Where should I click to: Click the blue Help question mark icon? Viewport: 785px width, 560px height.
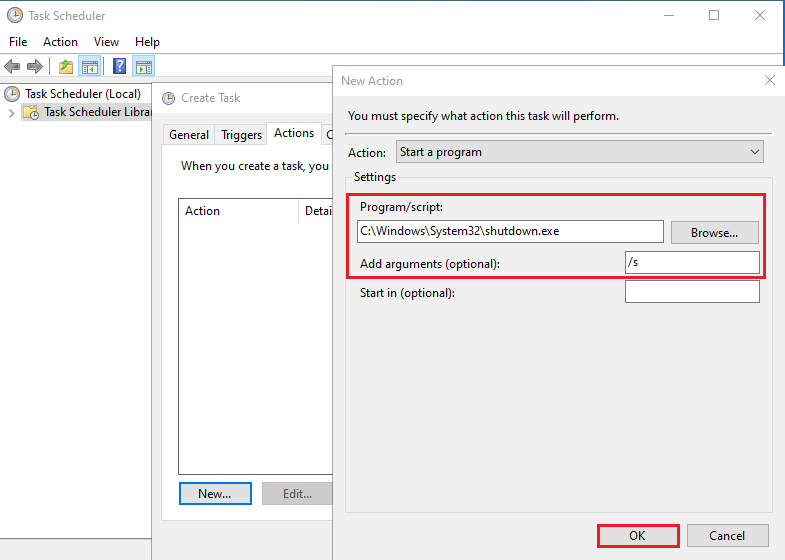119,67
